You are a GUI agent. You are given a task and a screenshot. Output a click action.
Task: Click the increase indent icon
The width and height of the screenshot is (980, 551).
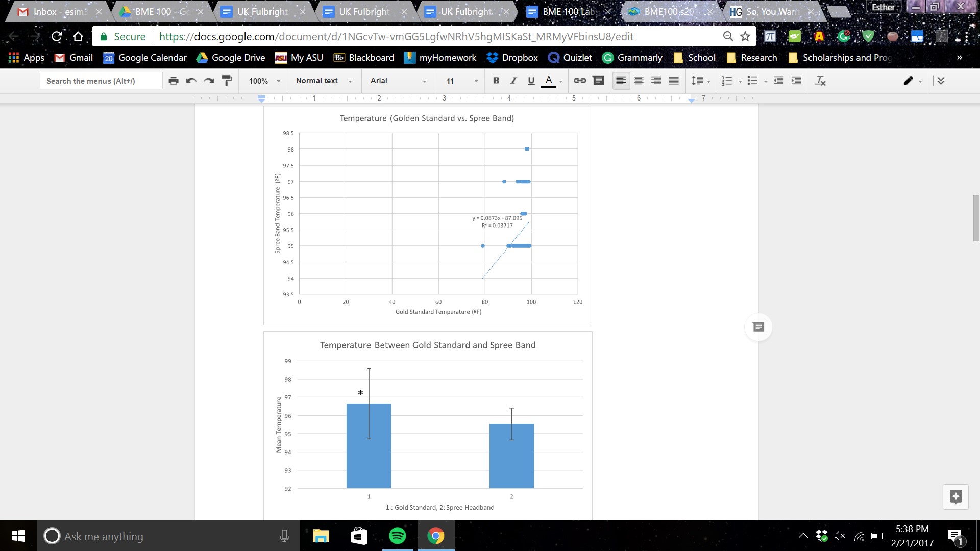coord(796,81)
